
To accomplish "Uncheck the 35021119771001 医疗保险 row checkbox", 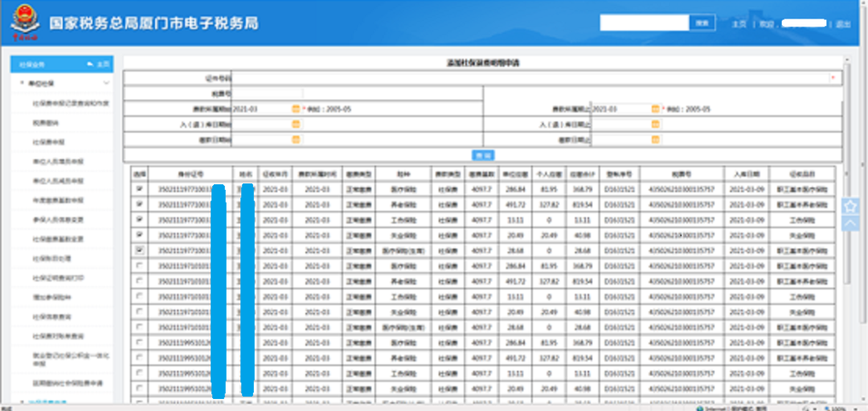I will click(140, 188).
